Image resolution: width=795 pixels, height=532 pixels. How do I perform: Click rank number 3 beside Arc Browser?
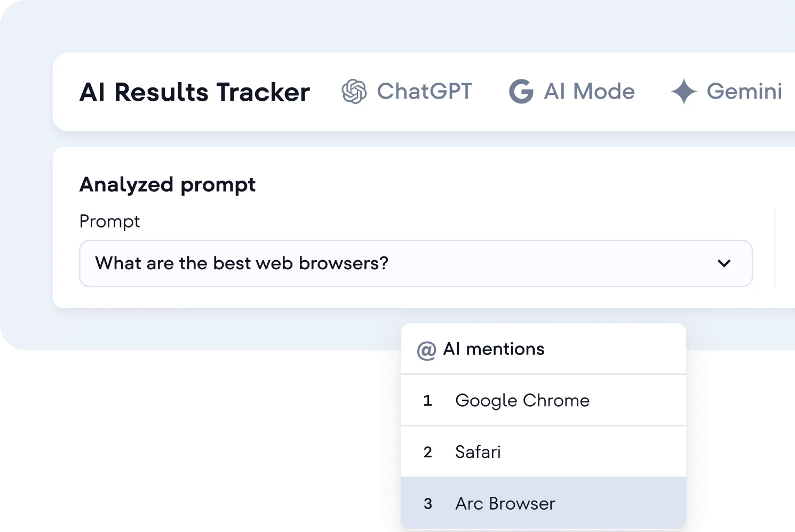(x=427, y=504)
